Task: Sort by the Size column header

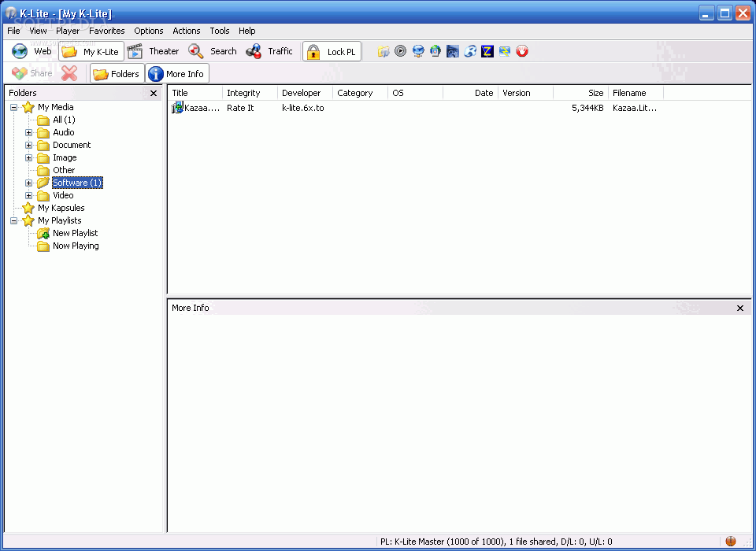Action: coord(580,93)
